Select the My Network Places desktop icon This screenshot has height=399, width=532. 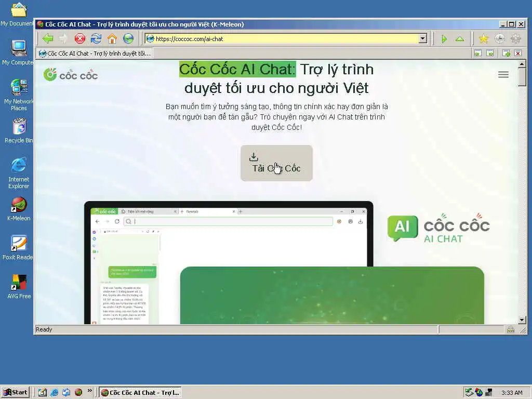click(19, 95)
